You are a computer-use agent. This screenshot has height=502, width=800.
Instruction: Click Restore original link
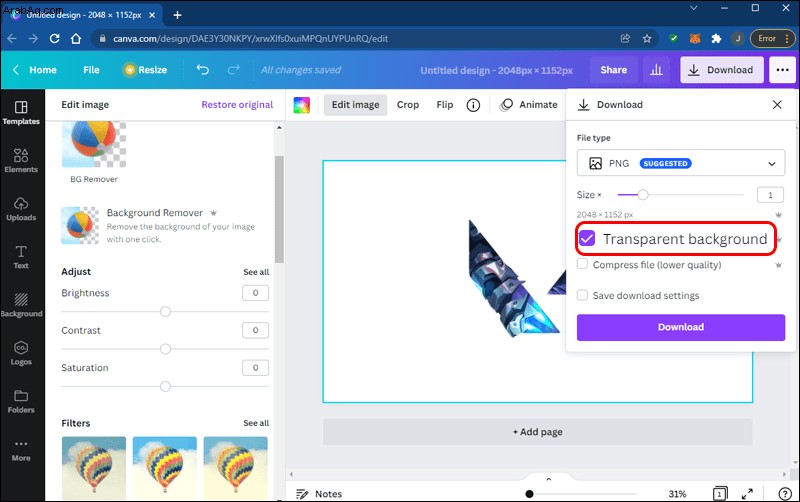(x=237, y=105)
